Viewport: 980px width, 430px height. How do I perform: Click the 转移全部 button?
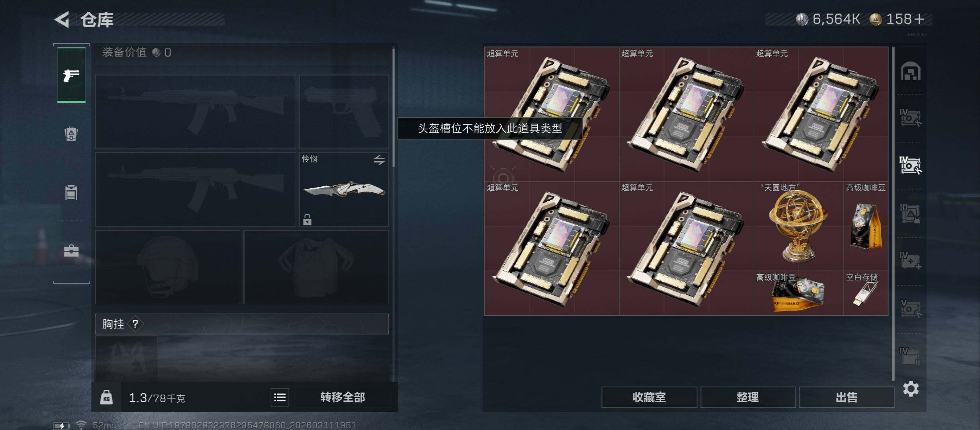click(x=343, y=397)
